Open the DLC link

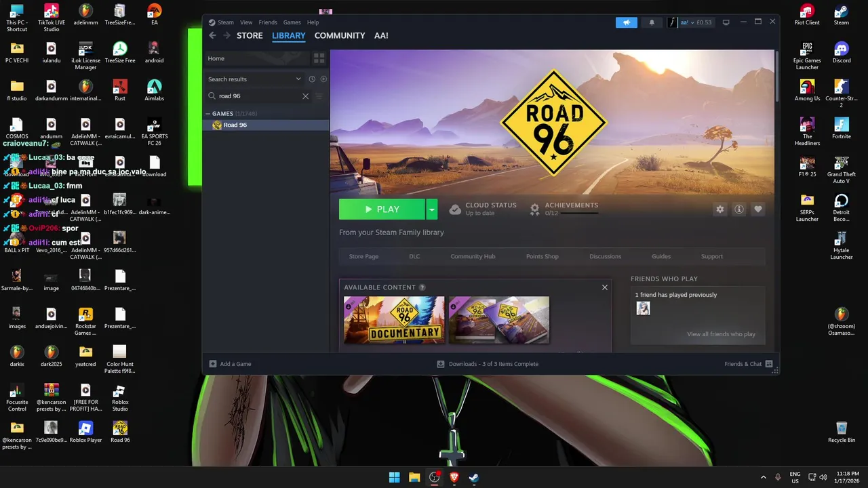tap(414, 256)
